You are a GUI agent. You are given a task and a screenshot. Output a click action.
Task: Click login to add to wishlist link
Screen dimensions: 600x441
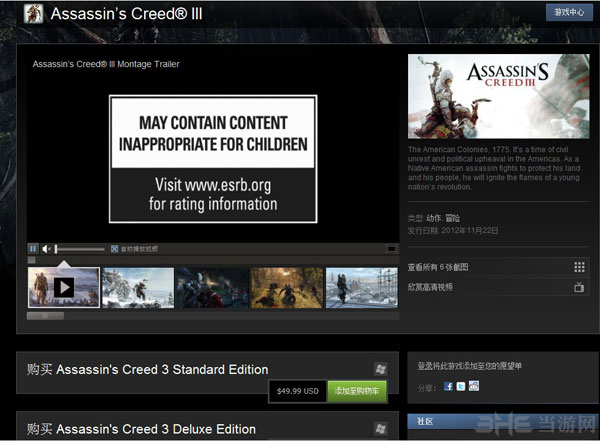pyautogui.click(x=470, y=366)
